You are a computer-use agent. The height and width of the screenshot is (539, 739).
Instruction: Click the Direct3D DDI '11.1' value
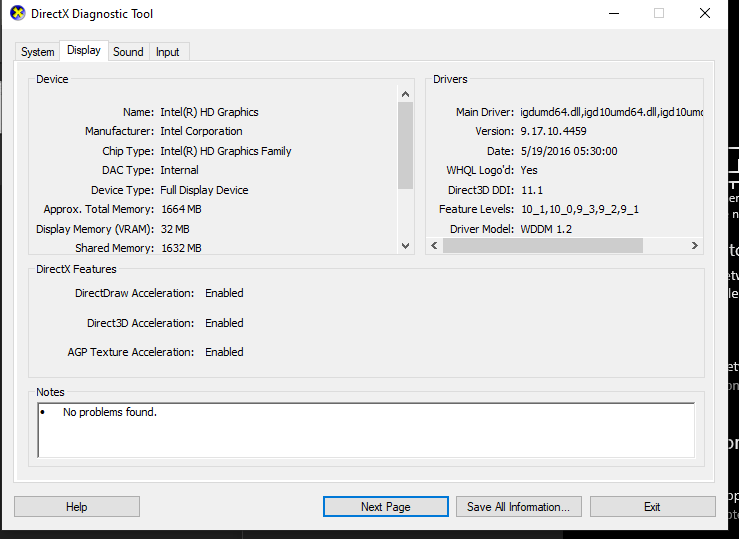[x=532, y=190]
